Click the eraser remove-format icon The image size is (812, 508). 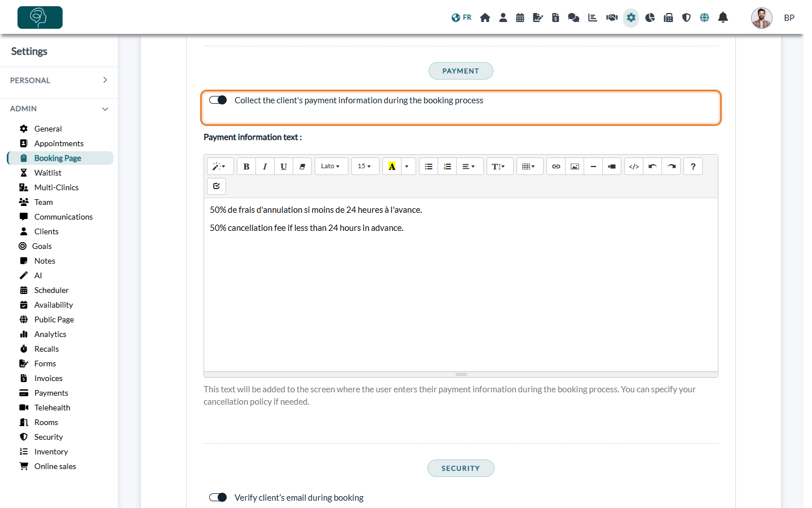coord(302,167)
